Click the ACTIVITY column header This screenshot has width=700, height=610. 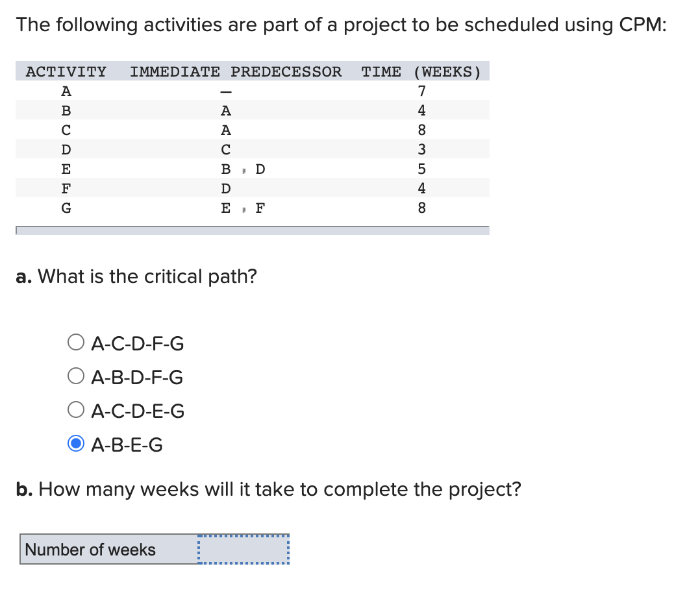pos(66,71)
